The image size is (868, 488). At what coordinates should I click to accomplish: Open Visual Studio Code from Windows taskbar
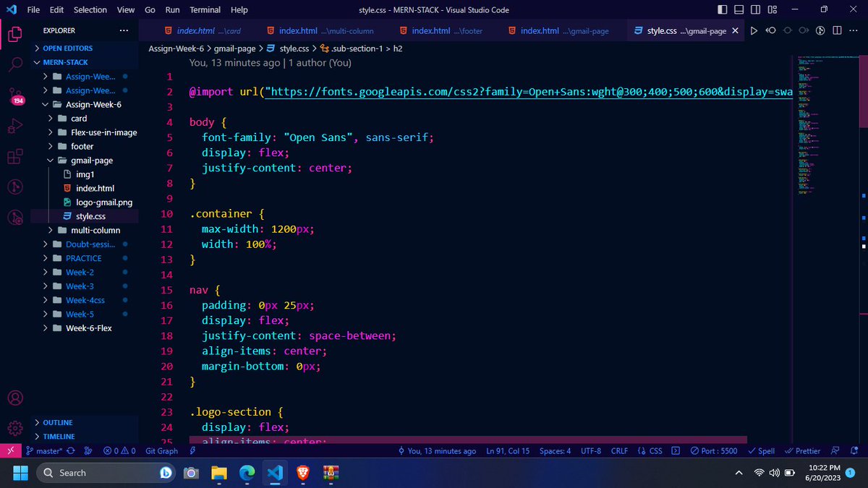(274, 473)
